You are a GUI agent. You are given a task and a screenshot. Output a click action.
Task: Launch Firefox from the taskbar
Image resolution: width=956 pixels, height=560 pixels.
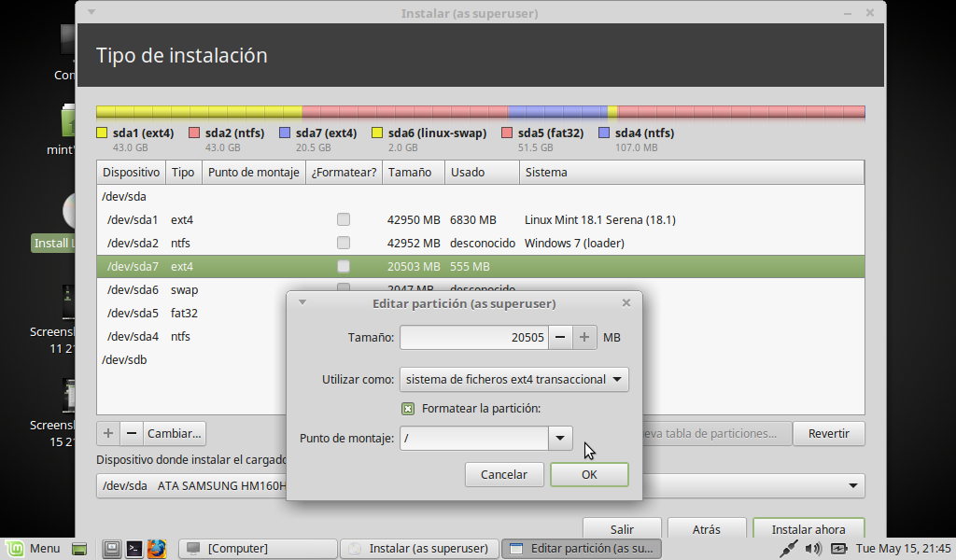156,549
